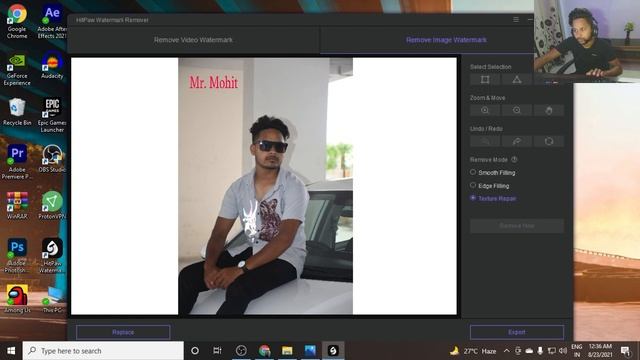640x360 pixels.
Task: Choose Smooth Filling remove mode
Action: [493, 173]
